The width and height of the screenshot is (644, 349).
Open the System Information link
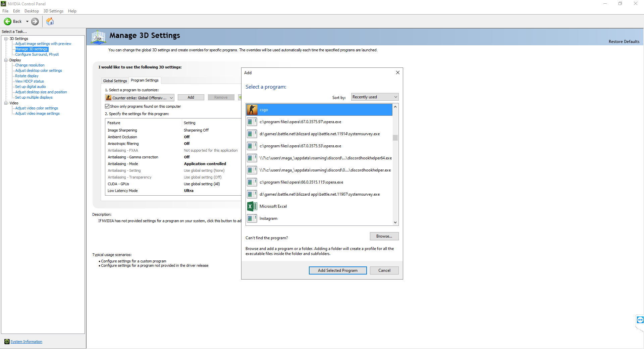point(26,342)
